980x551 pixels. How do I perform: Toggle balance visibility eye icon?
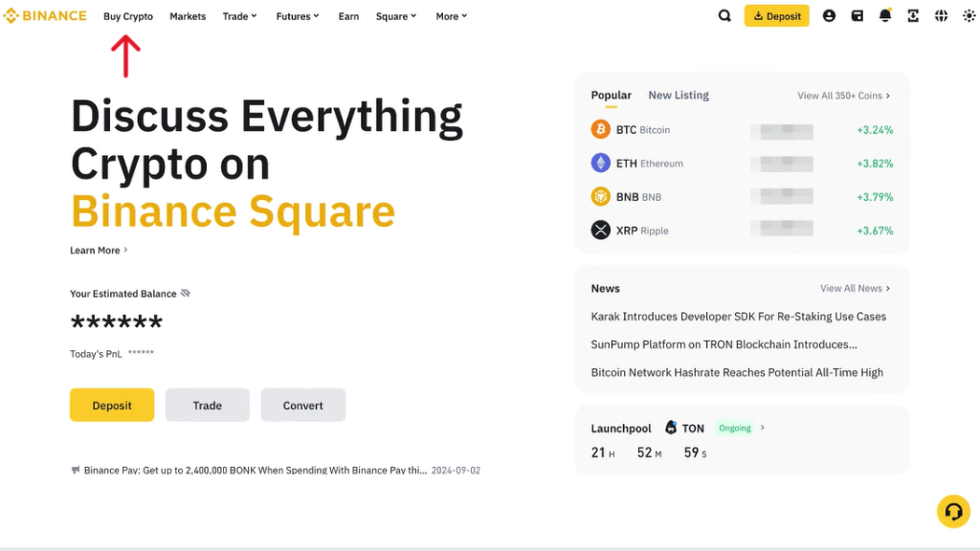[x=186, y=293]
